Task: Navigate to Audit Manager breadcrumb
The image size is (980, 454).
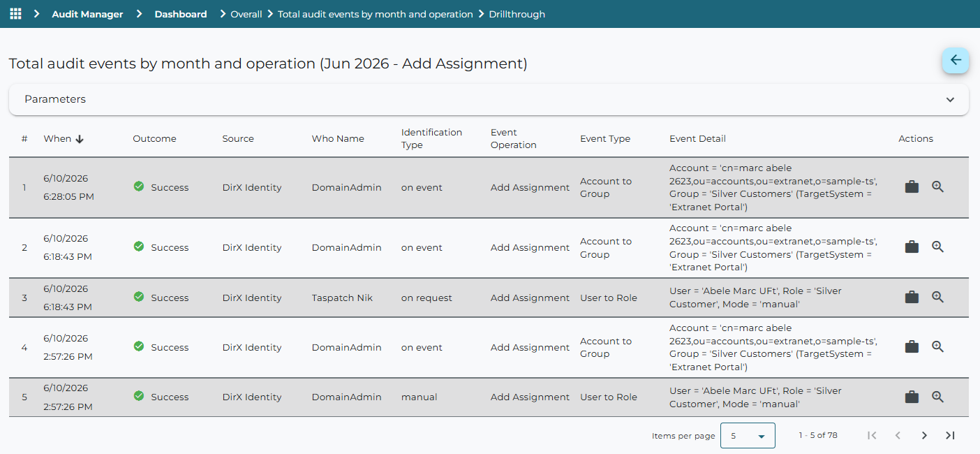Action: (x=87, y=14)
